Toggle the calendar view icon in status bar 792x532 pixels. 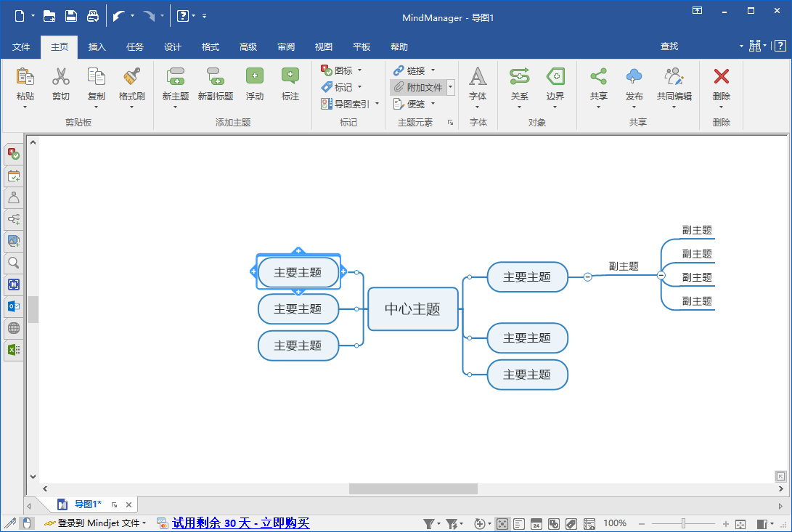[536, 523]
